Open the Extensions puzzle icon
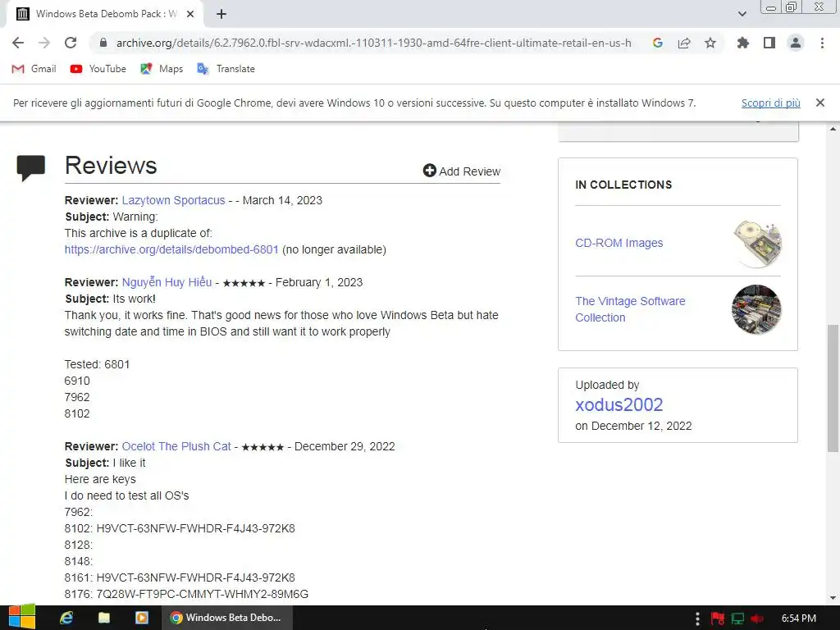This screenshot has width=840, height=630. 743,43
